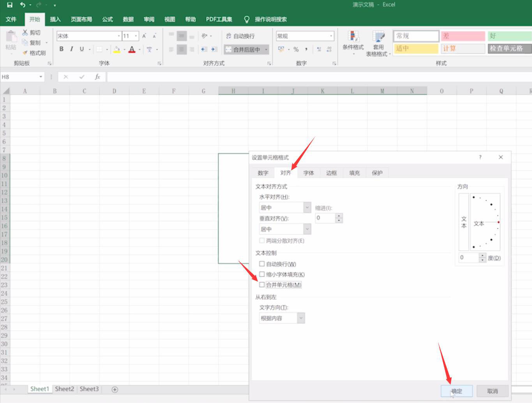Click the accounting number format icon
Image resolution: width=532 pixels, height=403 pixels.
click(281, 49)
